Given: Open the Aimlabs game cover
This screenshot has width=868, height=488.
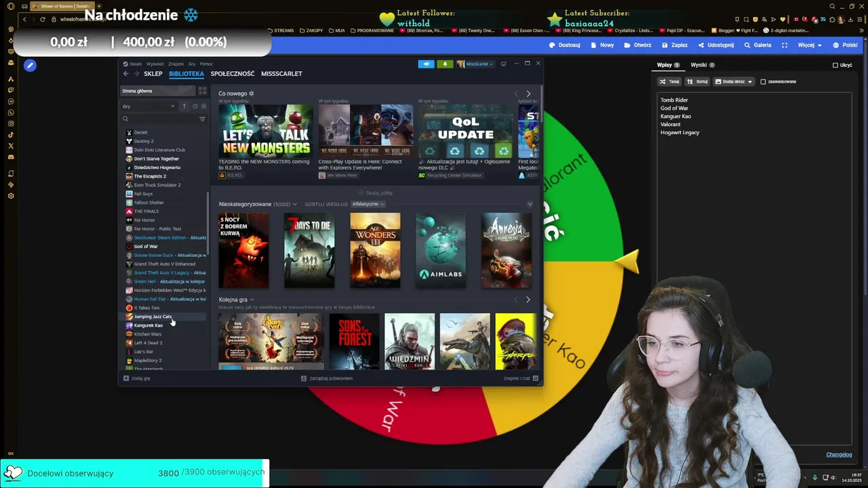Looking at the screenshot, I should pyautogui.click(x=441, y=251).
